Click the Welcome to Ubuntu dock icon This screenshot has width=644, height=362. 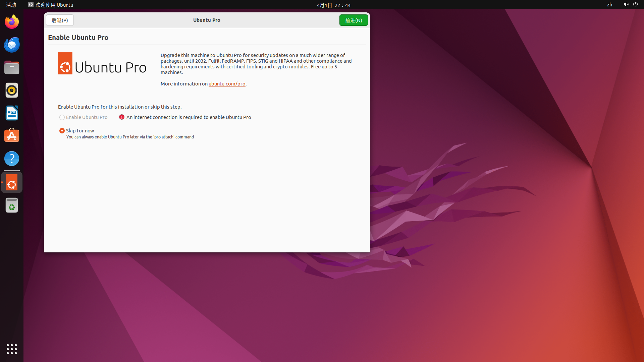click(x=12, y=183)
